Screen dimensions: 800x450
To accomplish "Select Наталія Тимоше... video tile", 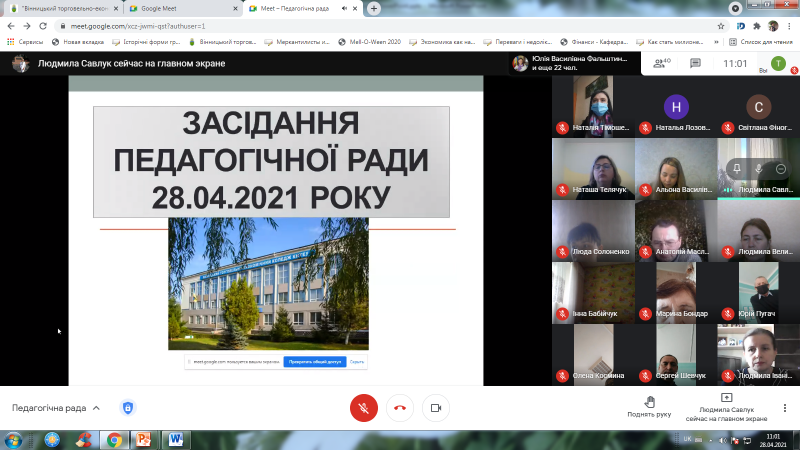I will (x=593, y=106).
